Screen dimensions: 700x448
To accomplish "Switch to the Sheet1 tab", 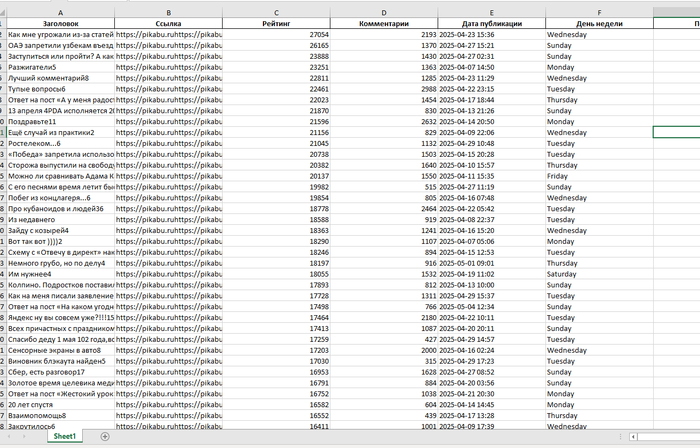I will click(x=66, y=437).
